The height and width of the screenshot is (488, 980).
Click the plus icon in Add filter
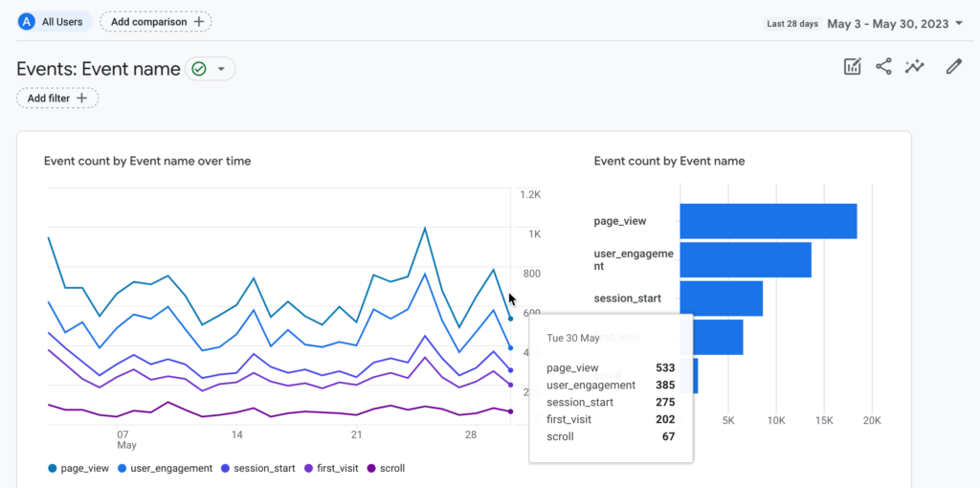coord(81,99)
